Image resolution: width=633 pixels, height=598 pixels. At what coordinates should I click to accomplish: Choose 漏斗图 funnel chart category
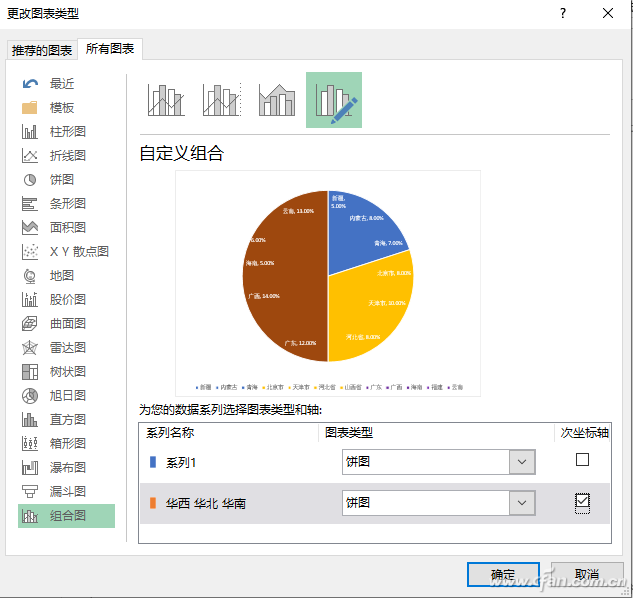tap(66, 491)
